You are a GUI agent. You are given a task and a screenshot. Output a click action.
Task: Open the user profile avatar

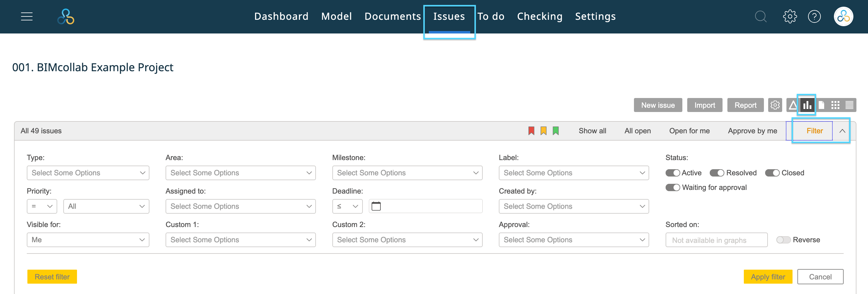tap(843, 16)
